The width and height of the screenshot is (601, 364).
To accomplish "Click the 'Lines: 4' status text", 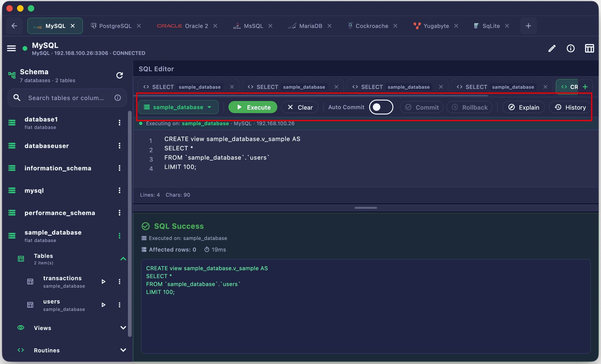I will pos(150,195).
